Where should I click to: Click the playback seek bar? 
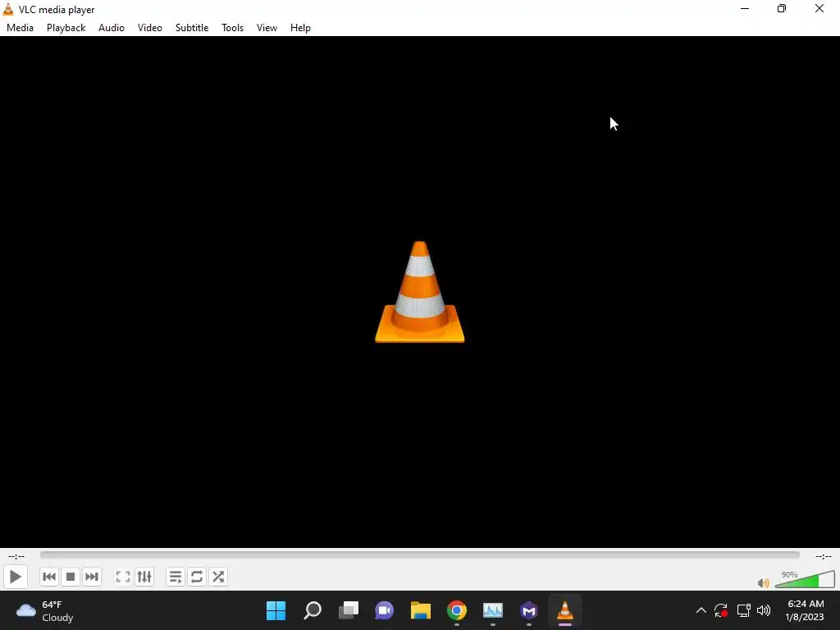(x=419, y=555)
